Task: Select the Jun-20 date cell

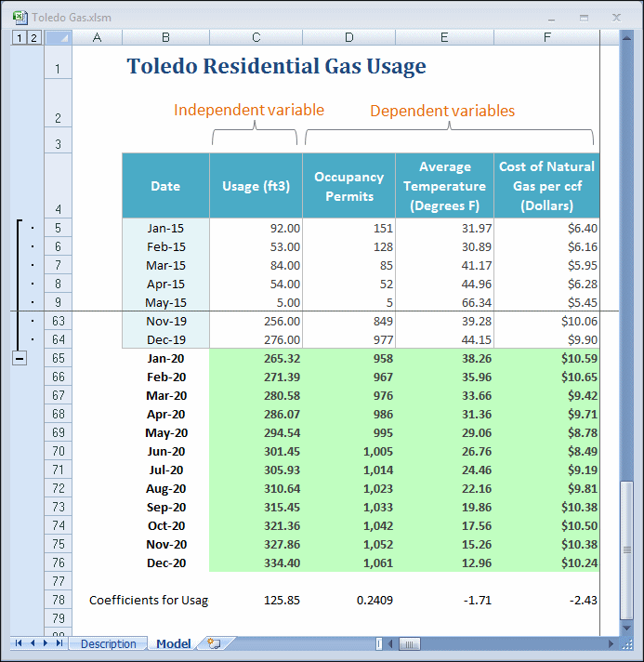Action: click(165, 451)
